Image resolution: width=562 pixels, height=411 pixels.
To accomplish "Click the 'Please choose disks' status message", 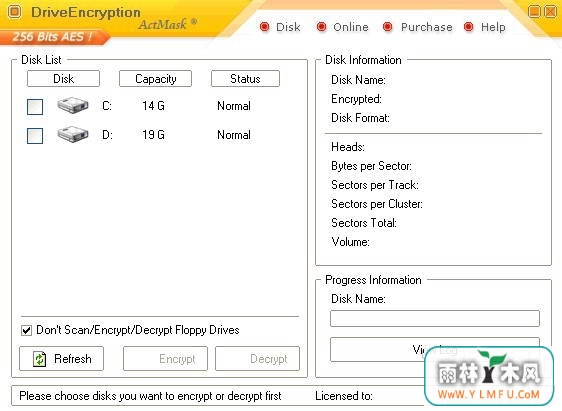I will [x=150, y=396].
